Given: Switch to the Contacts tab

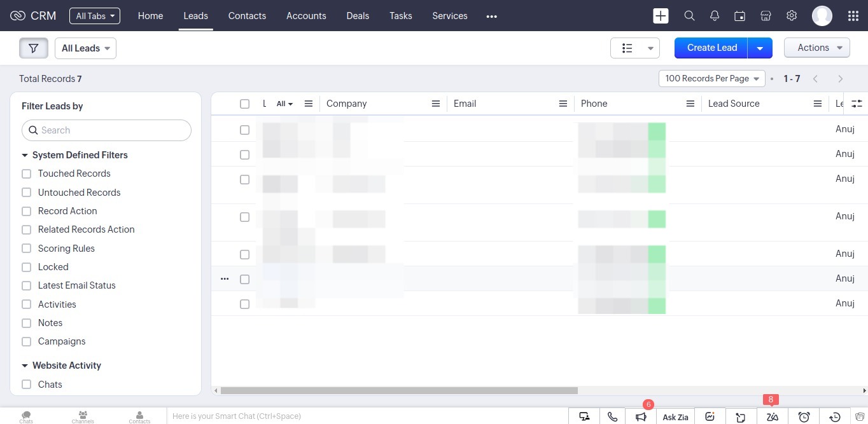Looking at the screenshot, I should coord(247,16).
